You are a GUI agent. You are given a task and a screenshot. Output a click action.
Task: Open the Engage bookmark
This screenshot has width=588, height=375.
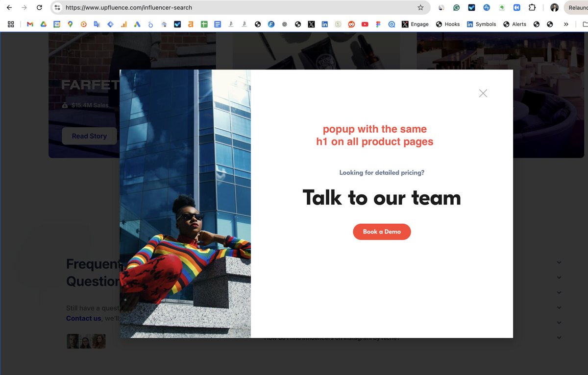415,24
